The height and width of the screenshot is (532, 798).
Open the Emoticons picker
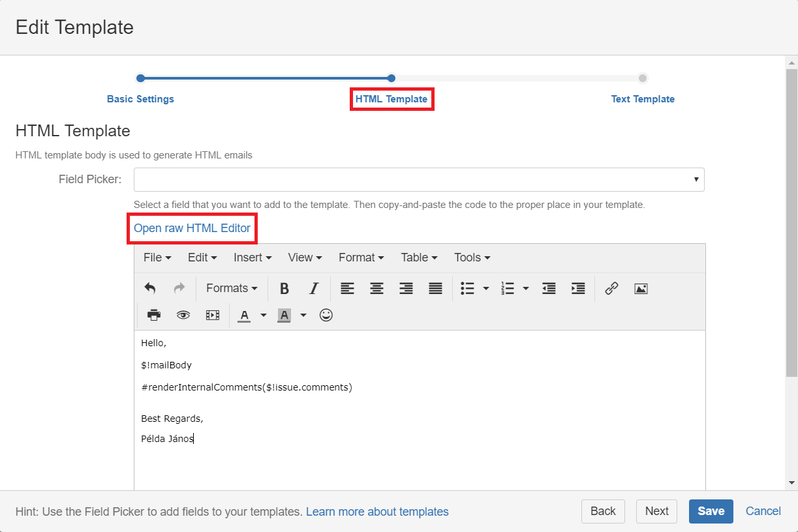click(326, 315)
